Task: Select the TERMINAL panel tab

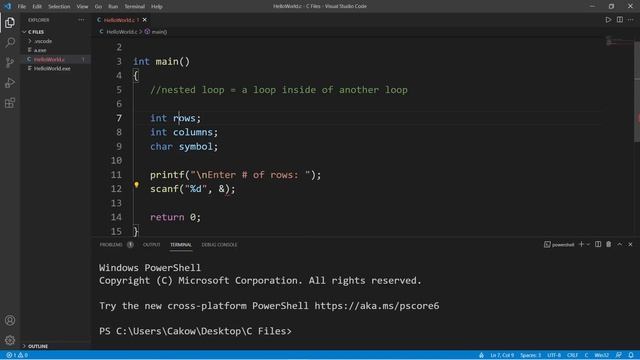Action: 181,244
